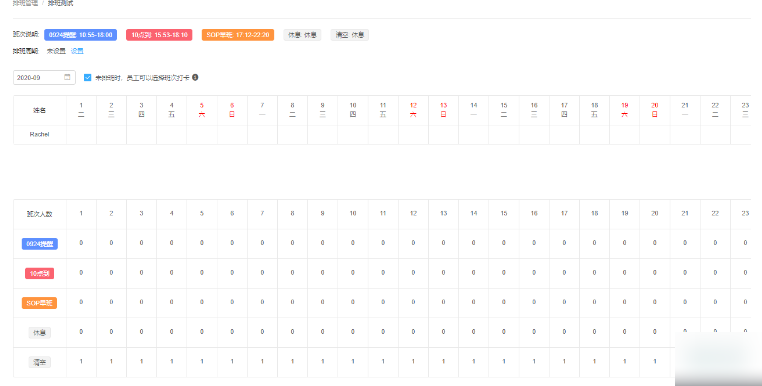The image size is (762, 386).
Task: Click the info icon beside the checkbox text
Action: [x=195, y=77]
